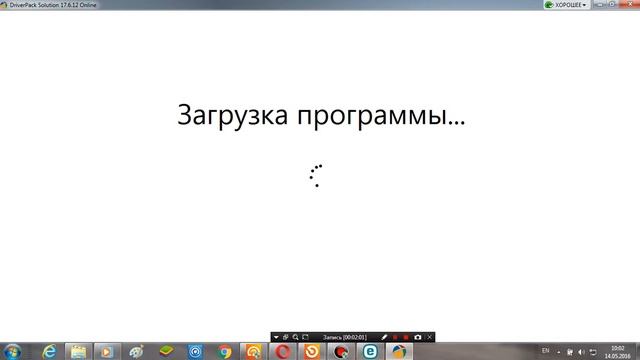Open the network tray icon
The image size is (640, 360).
[x=593, y=352]
